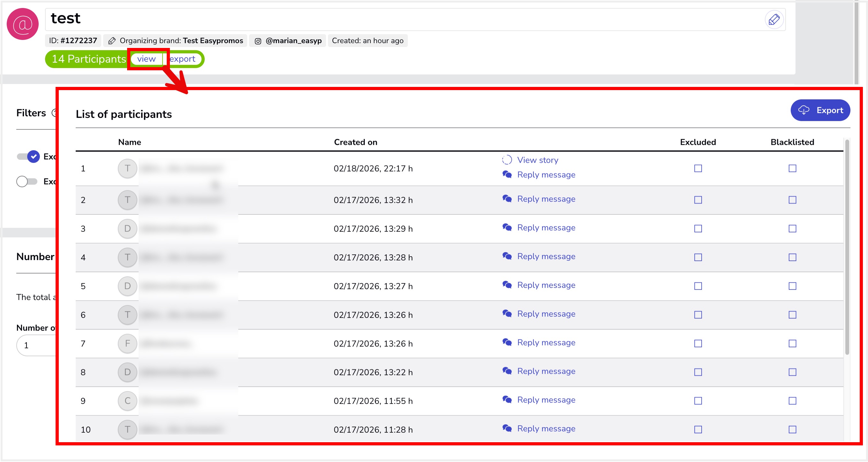The height and width of the screenshot is (462, 868).
Task: Open participants list with view link
Action: pyautogui.click(x=146, y=59)
